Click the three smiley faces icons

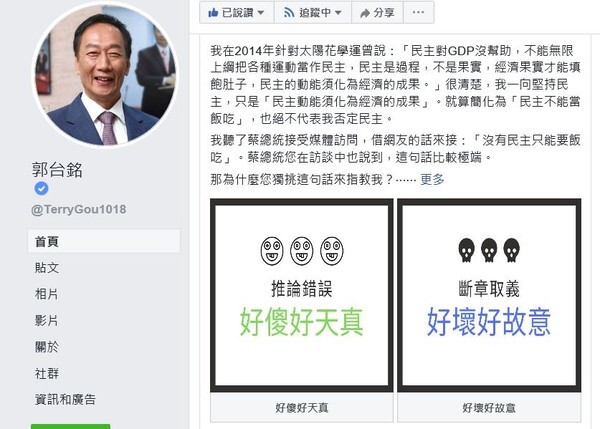(302, 251)
